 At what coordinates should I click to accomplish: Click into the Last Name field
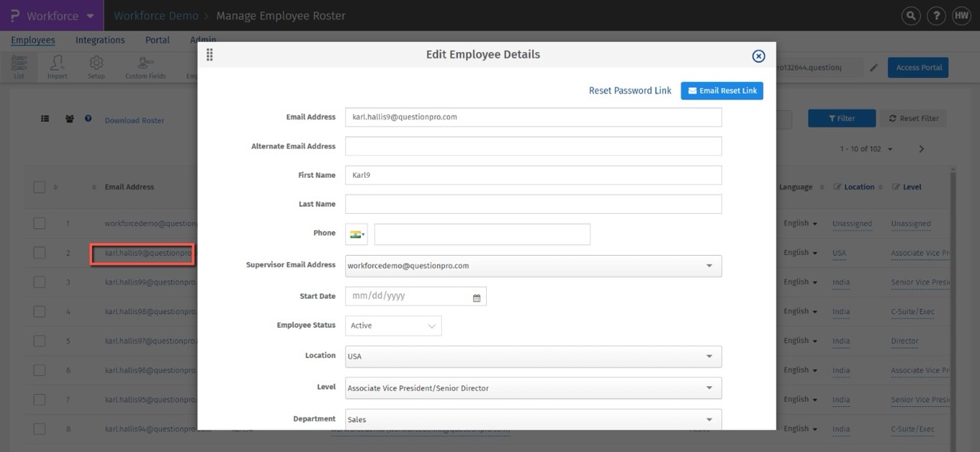[x=533, y=205]
